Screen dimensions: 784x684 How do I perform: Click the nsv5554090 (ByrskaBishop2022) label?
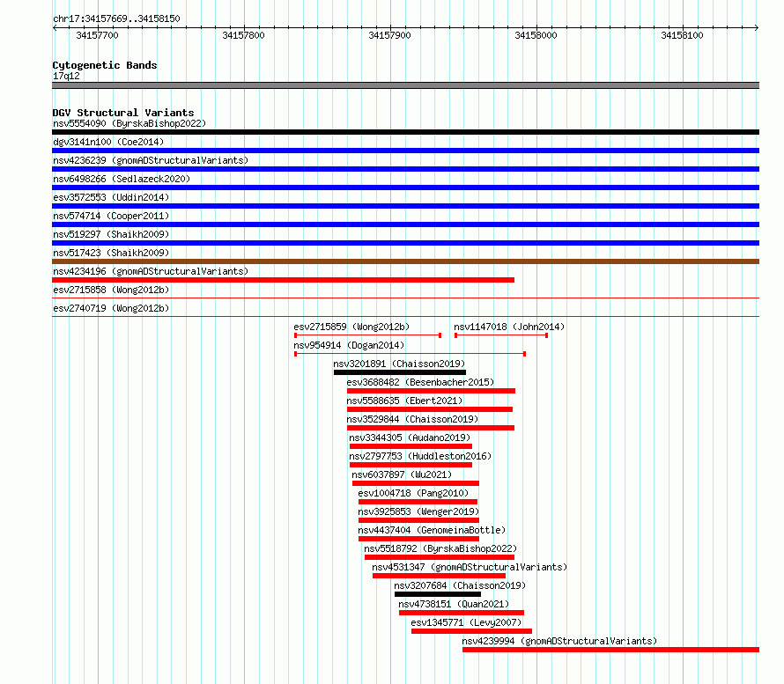(129, 123)
